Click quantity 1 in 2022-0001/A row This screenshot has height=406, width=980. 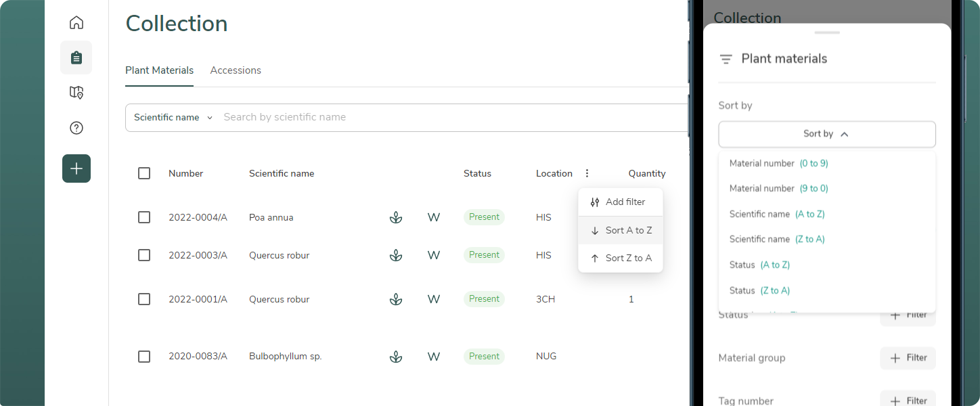(631, 299)
